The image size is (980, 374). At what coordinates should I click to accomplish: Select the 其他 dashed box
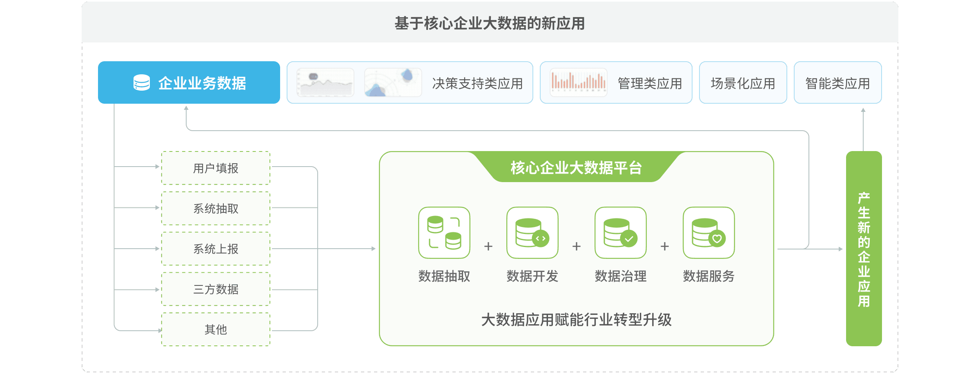point(216,329)
